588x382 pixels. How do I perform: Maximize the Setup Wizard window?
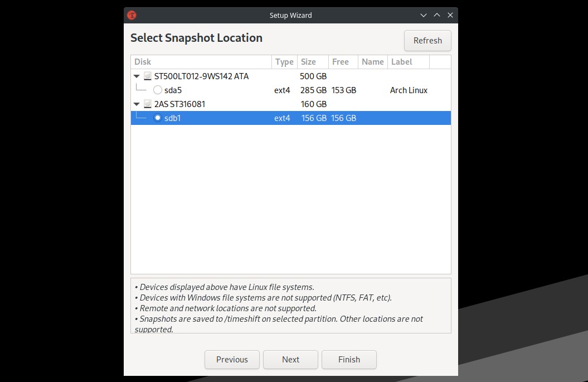point(437,16)
